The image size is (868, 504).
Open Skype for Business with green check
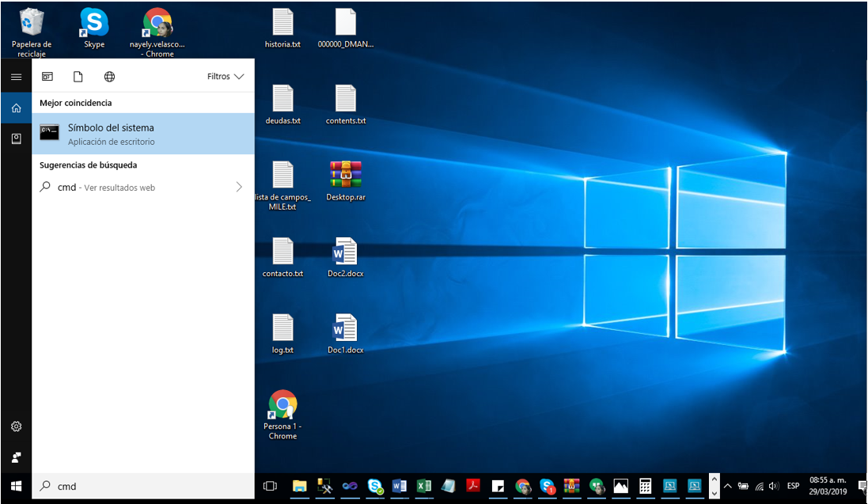tap(375, 487)
